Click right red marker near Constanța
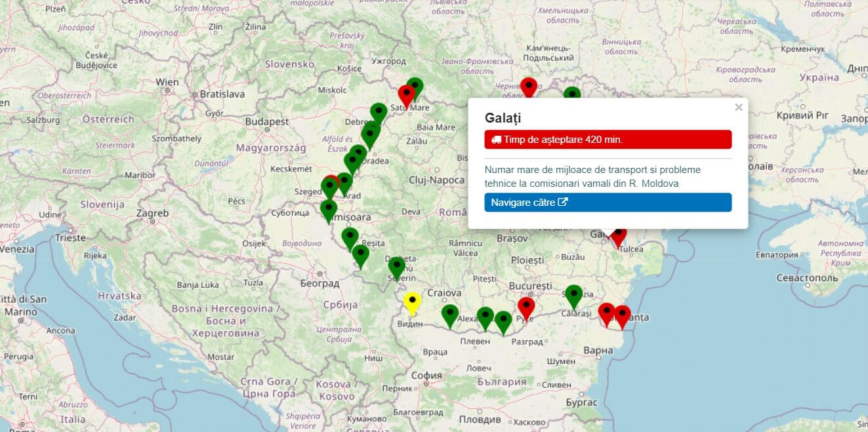The width and height of the screenshot is (868, 432). (622, 315)
